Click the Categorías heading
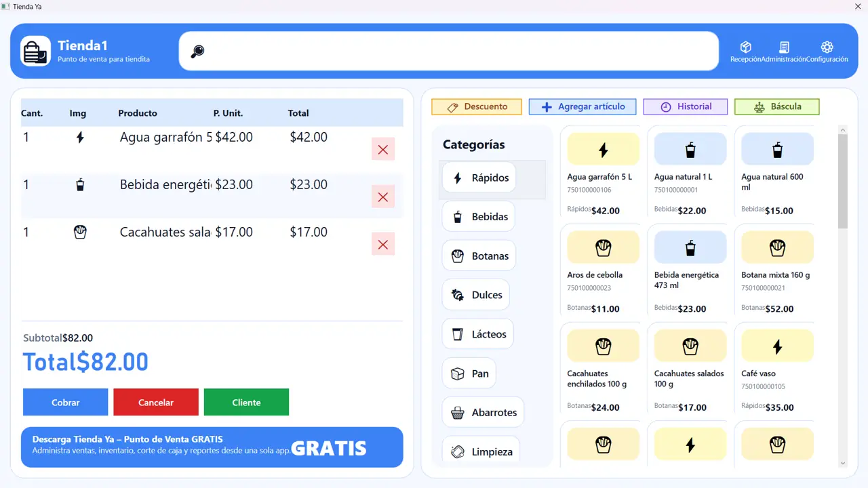Screen dimensions: 868x488 pyautogui.click(x=474, y=144)
